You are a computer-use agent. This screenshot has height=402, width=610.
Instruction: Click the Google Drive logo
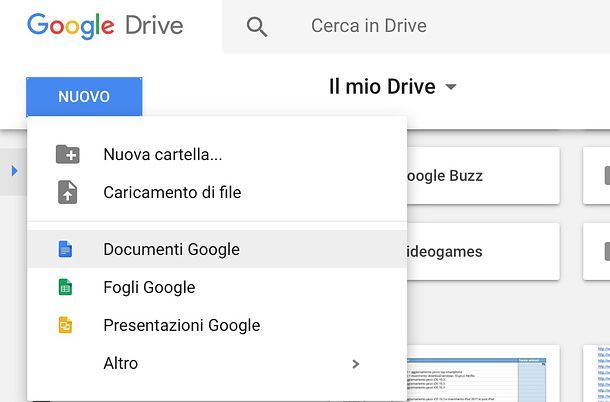pyautogui.click(x=105, y=26)
